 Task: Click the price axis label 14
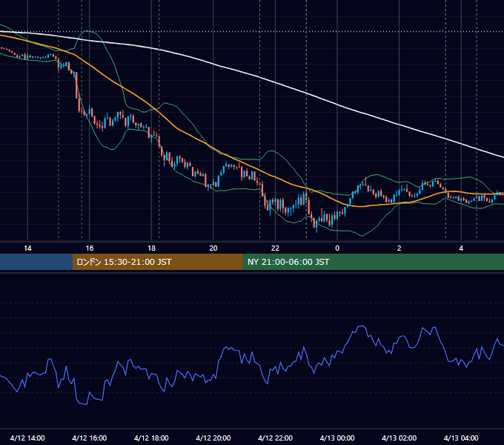27,248
